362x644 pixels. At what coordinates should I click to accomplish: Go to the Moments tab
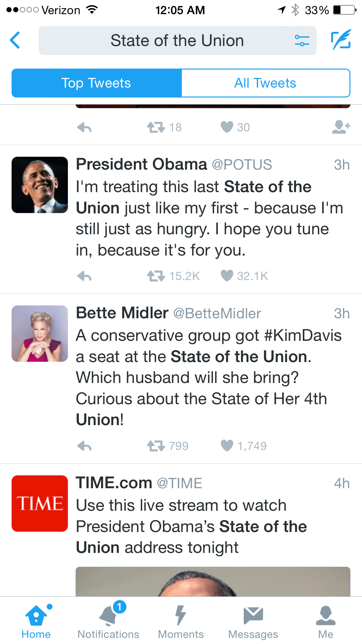(181, 621)
